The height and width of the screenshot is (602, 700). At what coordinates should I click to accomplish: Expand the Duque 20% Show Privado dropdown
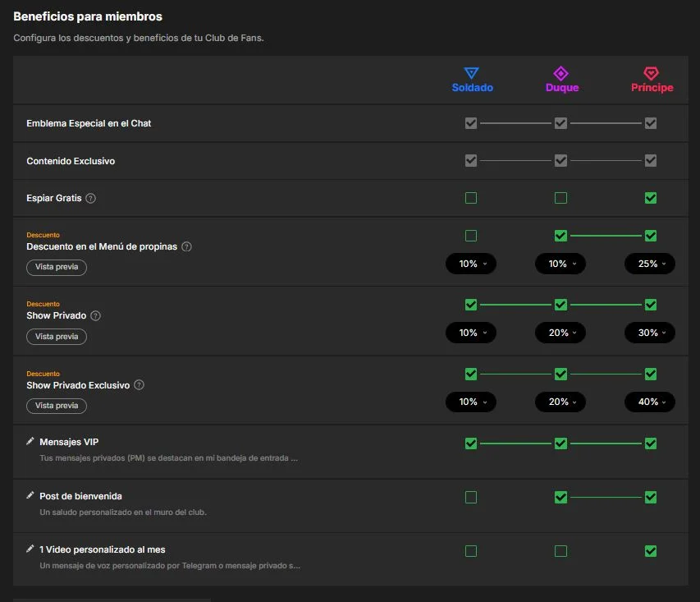pyautogui.click(x=560, y=333)
